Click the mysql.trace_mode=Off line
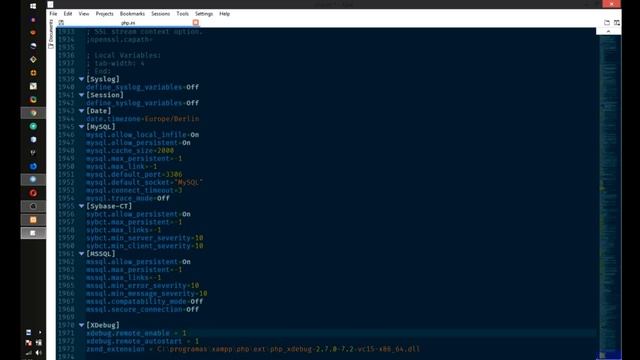 tap(128, 198)
